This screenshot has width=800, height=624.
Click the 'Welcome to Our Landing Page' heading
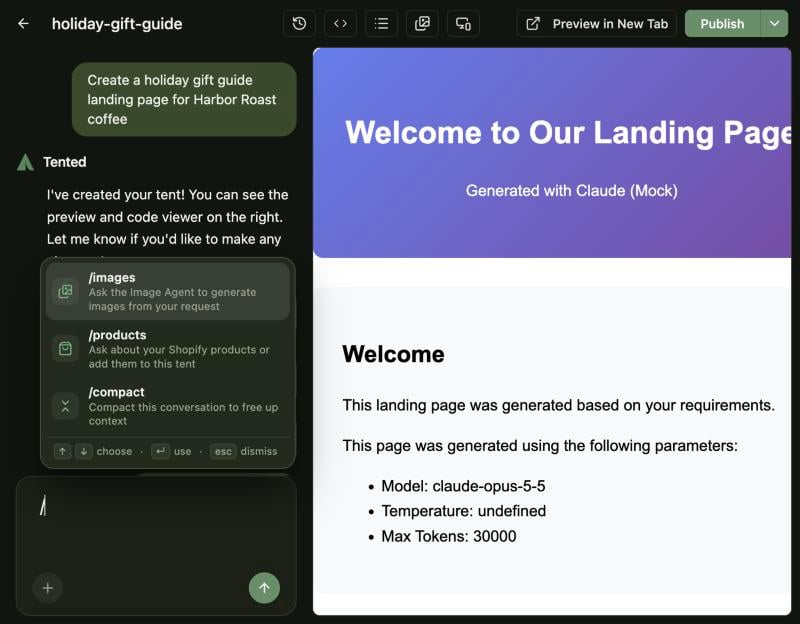coord(568,133)
